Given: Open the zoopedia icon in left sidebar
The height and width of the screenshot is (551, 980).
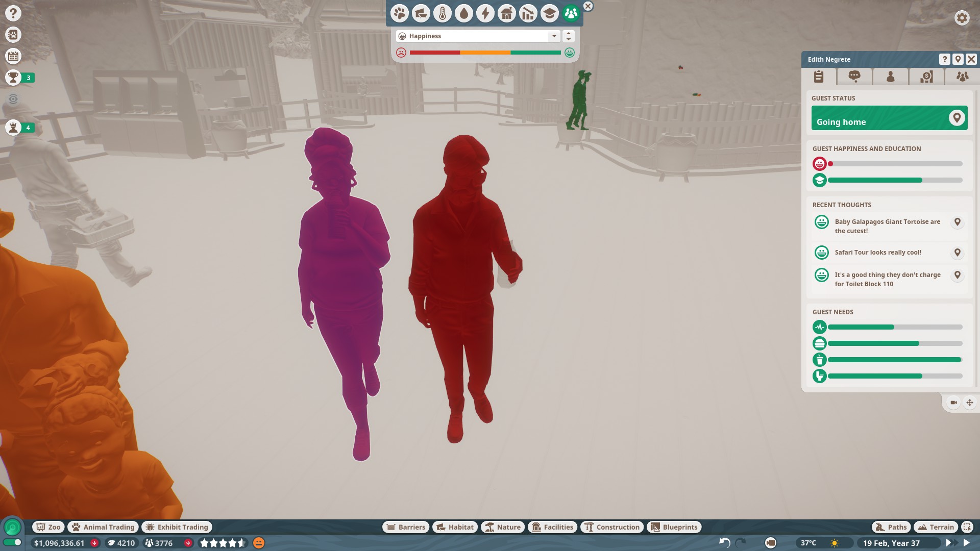Looking at the screenshot, I should click(13, 35).
